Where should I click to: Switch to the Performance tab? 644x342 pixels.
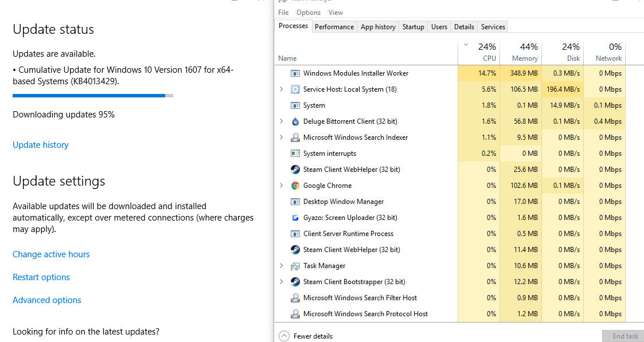pyautogui.click(x=334, y=26)
